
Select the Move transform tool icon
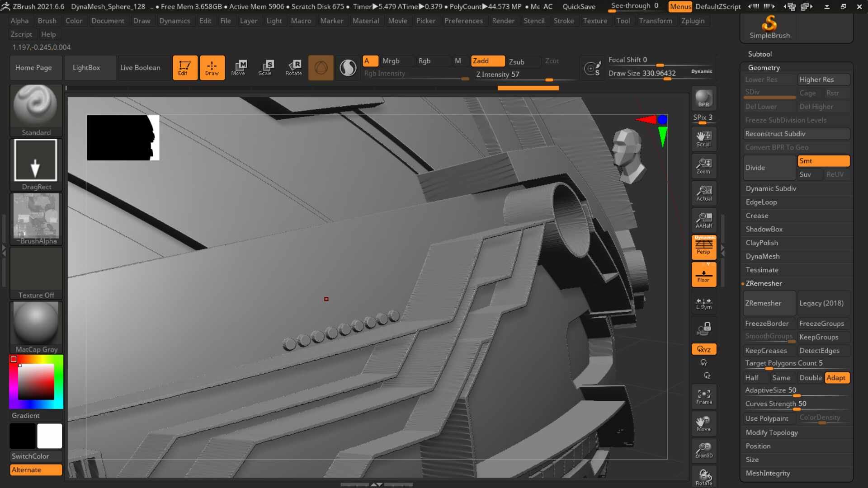point(238,68)
